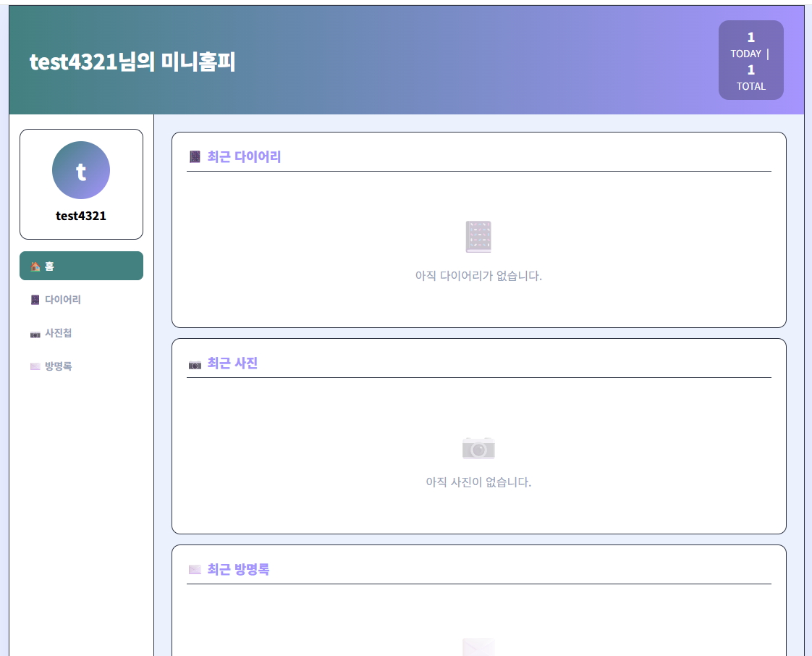
Task: Select the 최근 사진 section title
Action: (232, 363)
